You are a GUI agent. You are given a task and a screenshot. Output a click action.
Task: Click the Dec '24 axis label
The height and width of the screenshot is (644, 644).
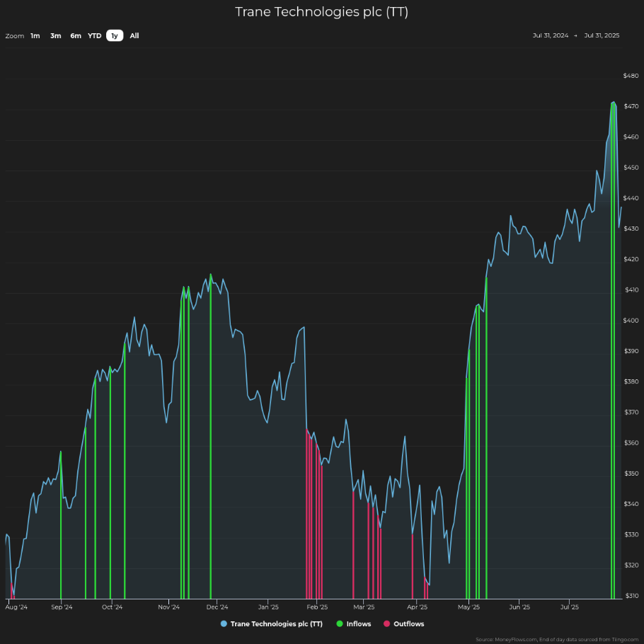coord(217,607)
